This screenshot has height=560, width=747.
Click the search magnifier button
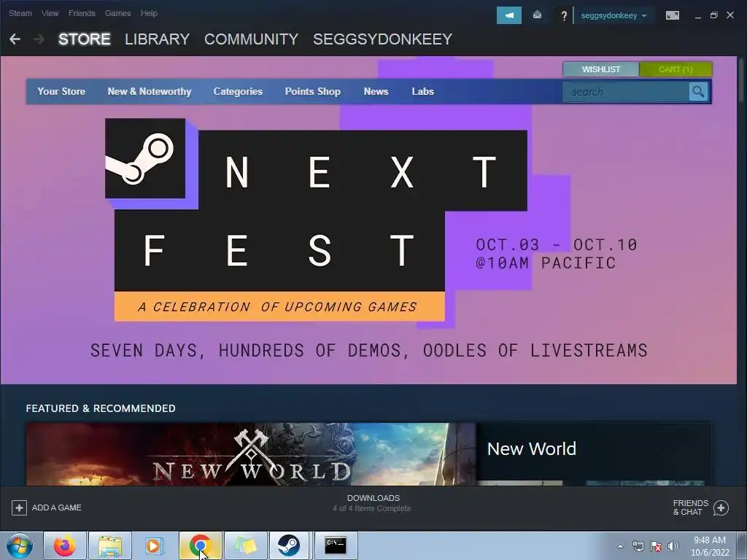pos(698,91)
